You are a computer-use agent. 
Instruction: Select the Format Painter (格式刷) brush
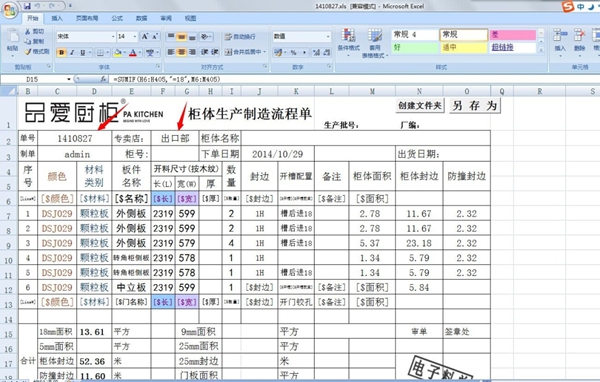(x=28, y=51)
